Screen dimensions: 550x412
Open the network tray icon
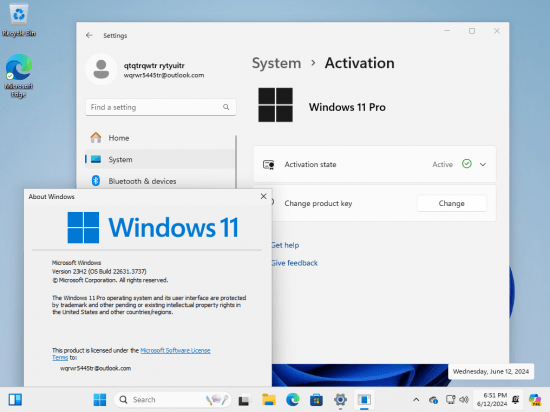point(450,399)
